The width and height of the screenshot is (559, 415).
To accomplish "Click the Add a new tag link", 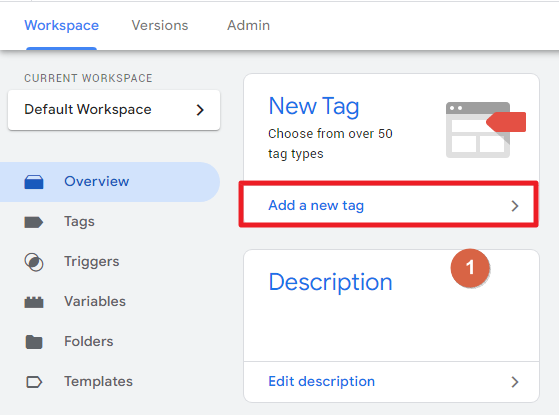I will (x=316, y=205).
